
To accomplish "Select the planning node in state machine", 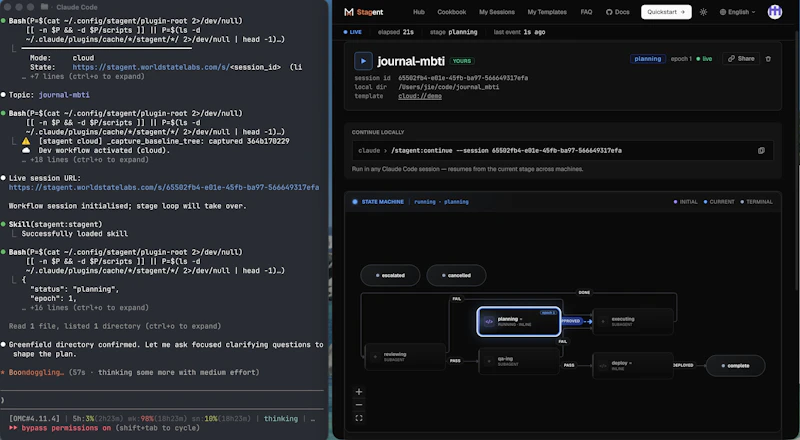I will coord(519,322).
